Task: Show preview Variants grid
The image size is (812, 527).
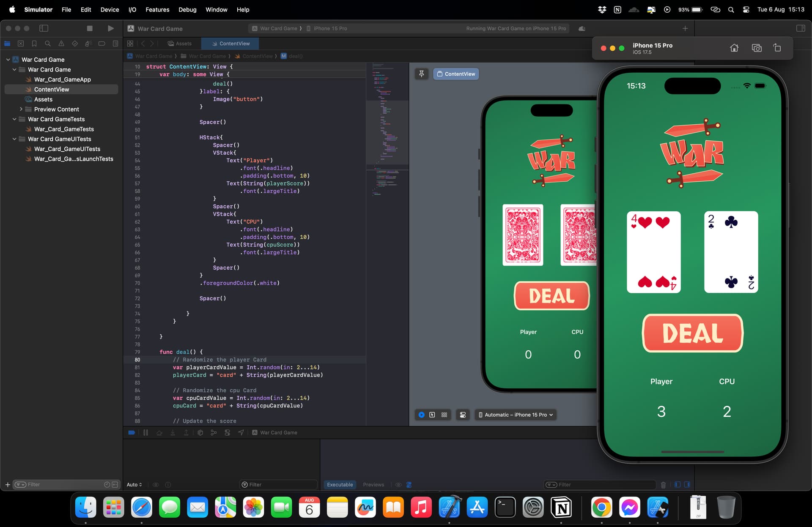Action: 444,415
